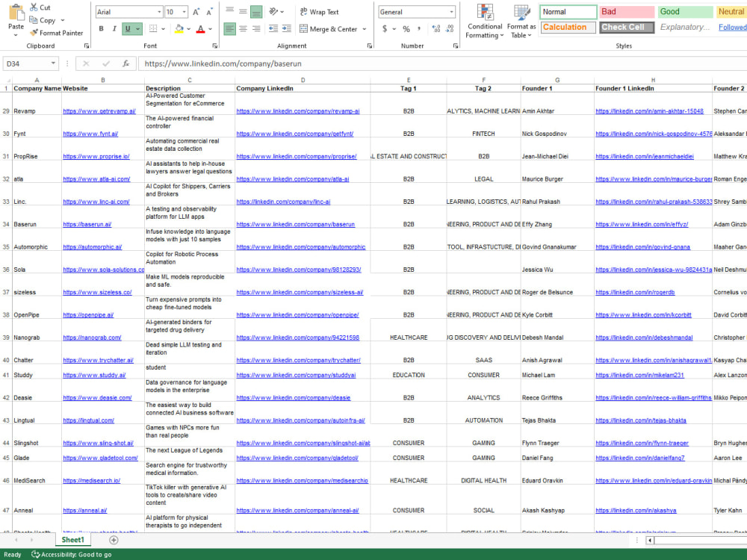Viewport: 747px width, 560px height.
Task: Toggle Align Left
Action: click(229, 29)
